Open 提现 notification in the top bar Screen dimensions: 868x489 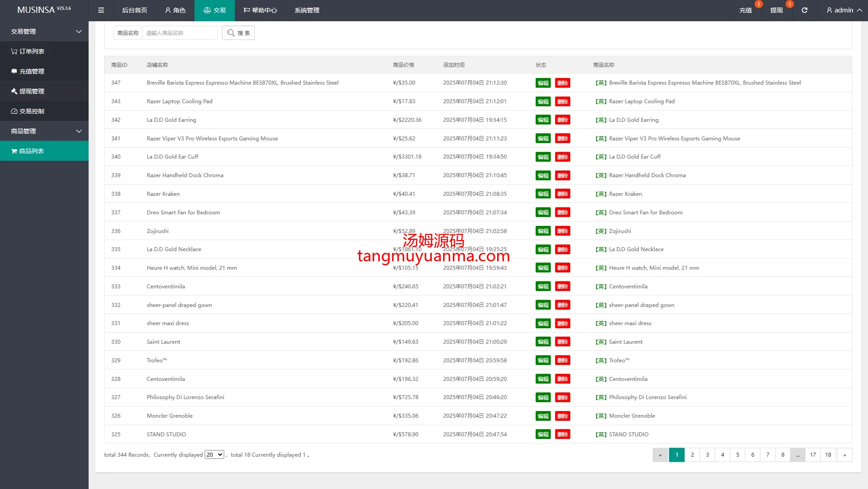click(x=776, y=10)
